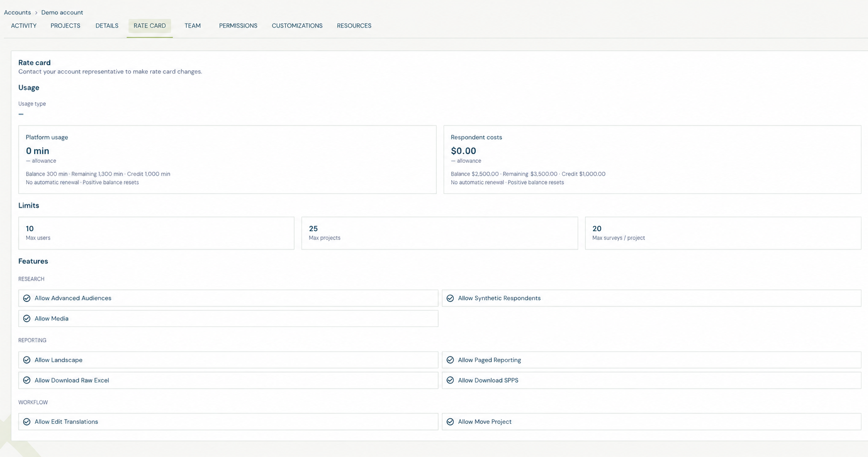
Task: Click the Respondent costs '$0.00' value
Action: point(463,151)
